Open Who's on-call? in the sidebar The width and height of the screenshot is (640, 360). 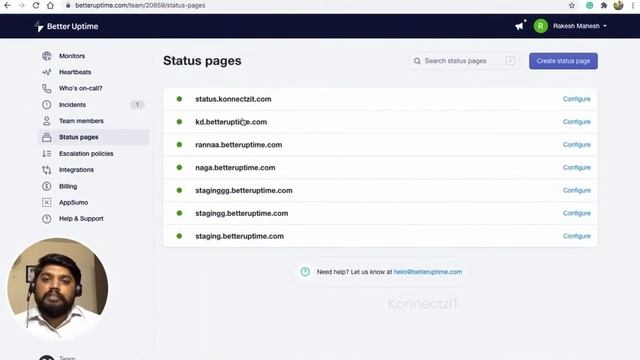tap(80, 88)
